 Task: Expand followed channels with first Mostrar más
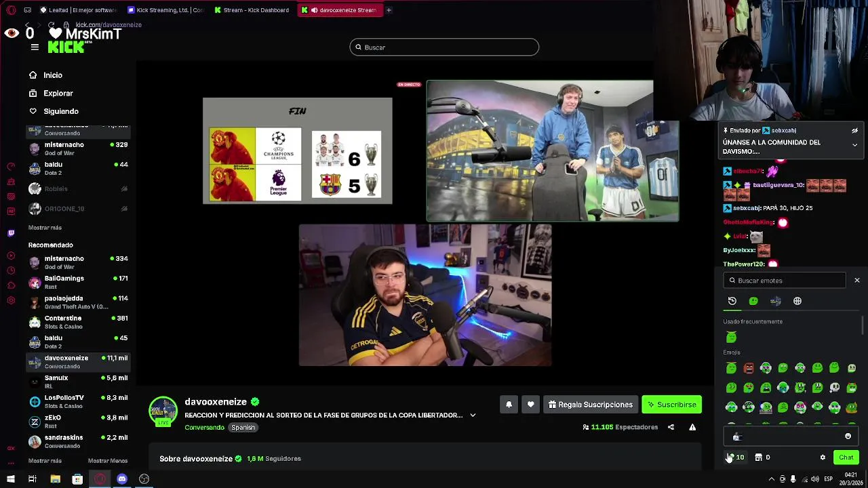pyautogui.click(x=45, y=228)
